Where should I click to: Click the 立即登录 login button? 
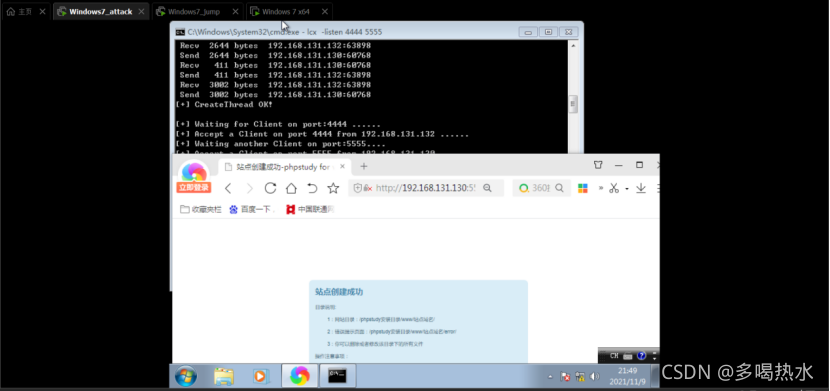pyautogui.click(x=194, y=187)
